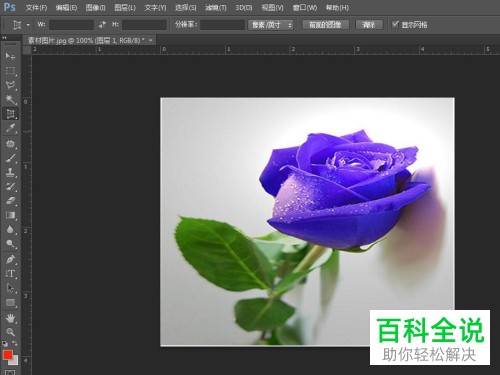Open the 滤镜(T) menu
The width and height of the screenshot is (500, 375).
[x=216, y=7]
